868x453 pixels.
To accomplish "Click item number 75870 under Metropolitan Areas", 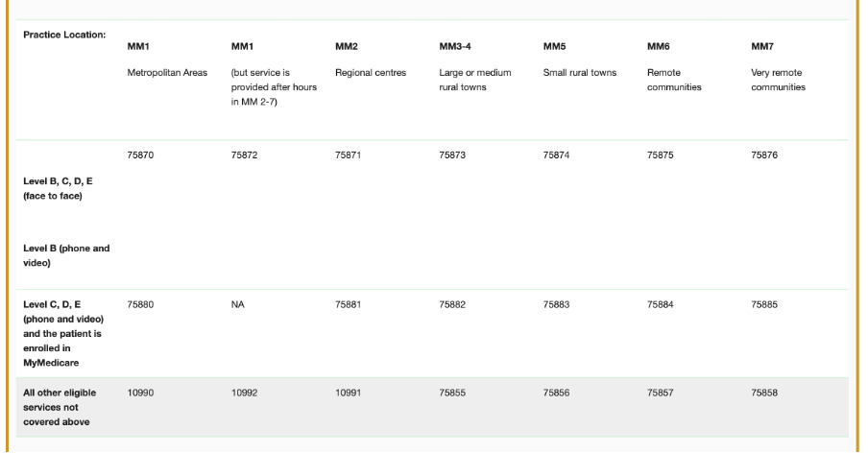I will point(140,155).
